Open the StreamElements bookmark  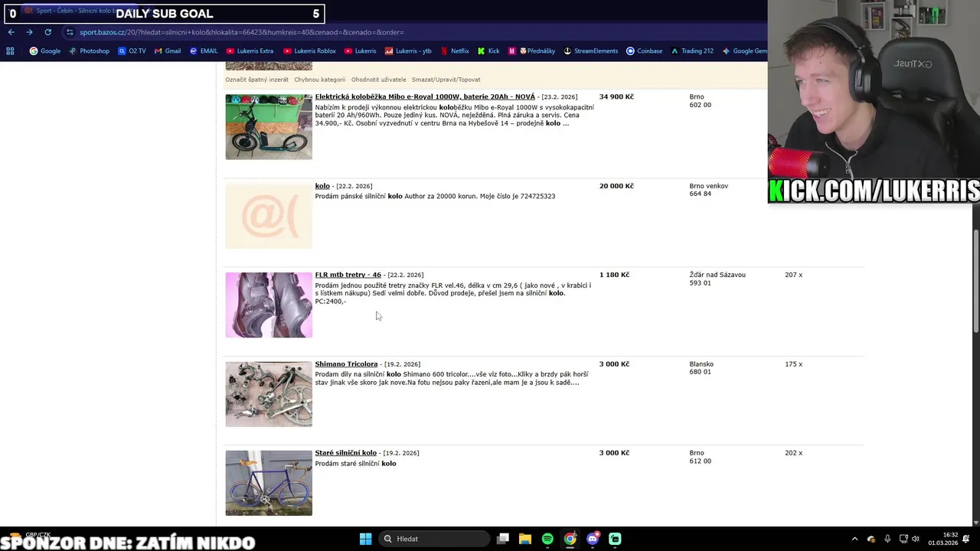pos(591,51)
